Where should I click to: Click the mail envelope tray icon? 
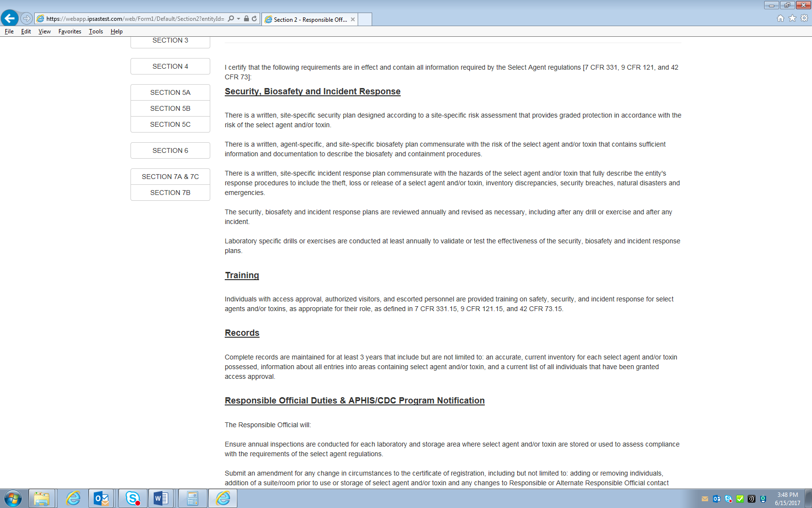click(x=705, y=499)
